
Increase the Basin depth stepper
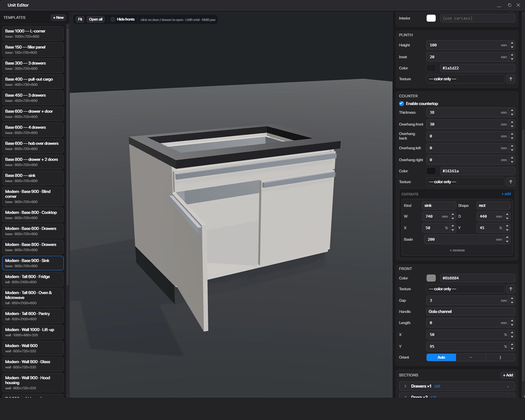pos(507,238)
